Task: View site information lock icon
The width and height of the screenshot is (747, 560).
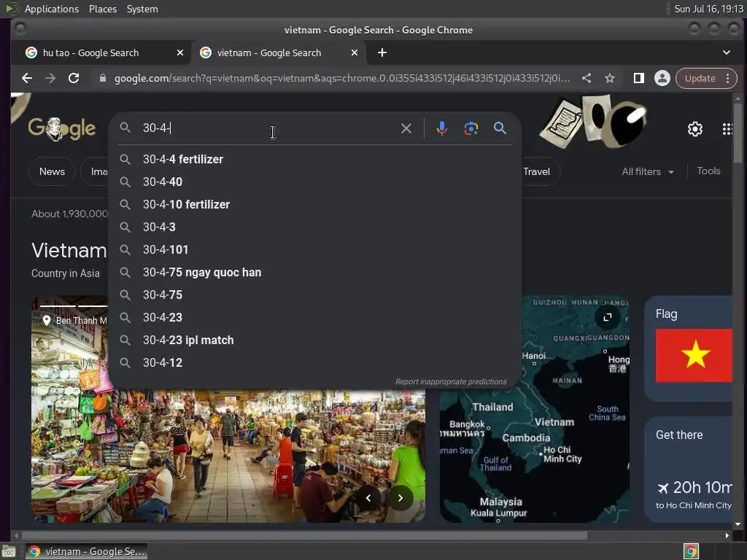Action: click(x=102, y=78)
